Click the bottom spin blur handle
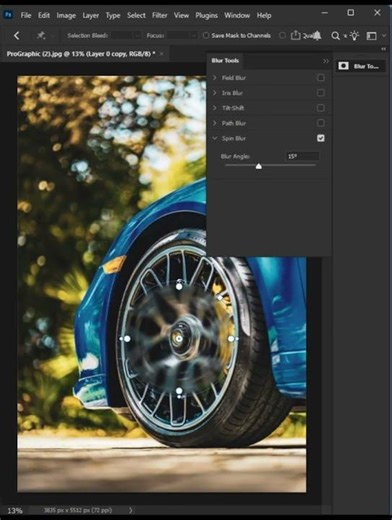The image size is (392, 520). click(179, 391)
